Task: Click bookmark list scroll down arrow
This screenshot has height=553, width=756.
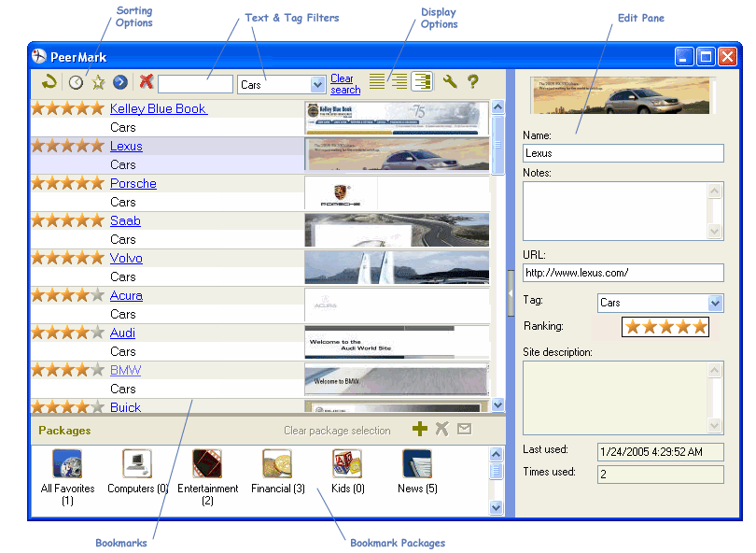Action: (498, 404)
